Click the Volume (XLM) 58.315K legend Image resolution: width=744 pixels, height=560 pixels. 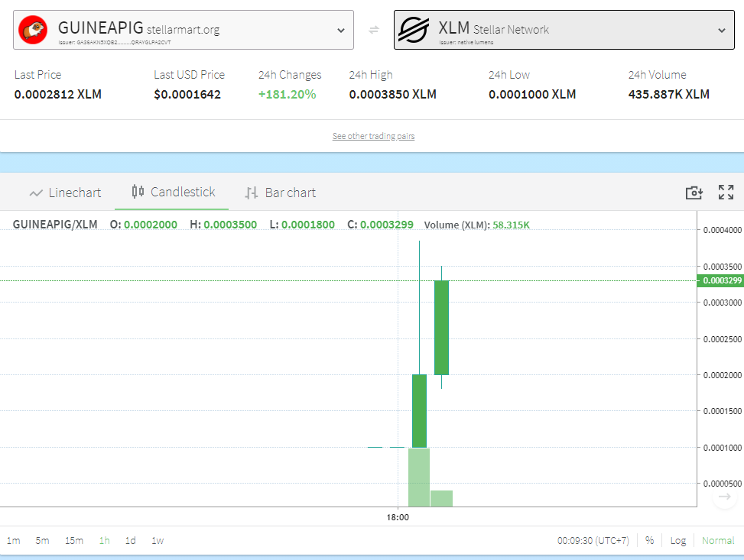[x=477, y=225]
